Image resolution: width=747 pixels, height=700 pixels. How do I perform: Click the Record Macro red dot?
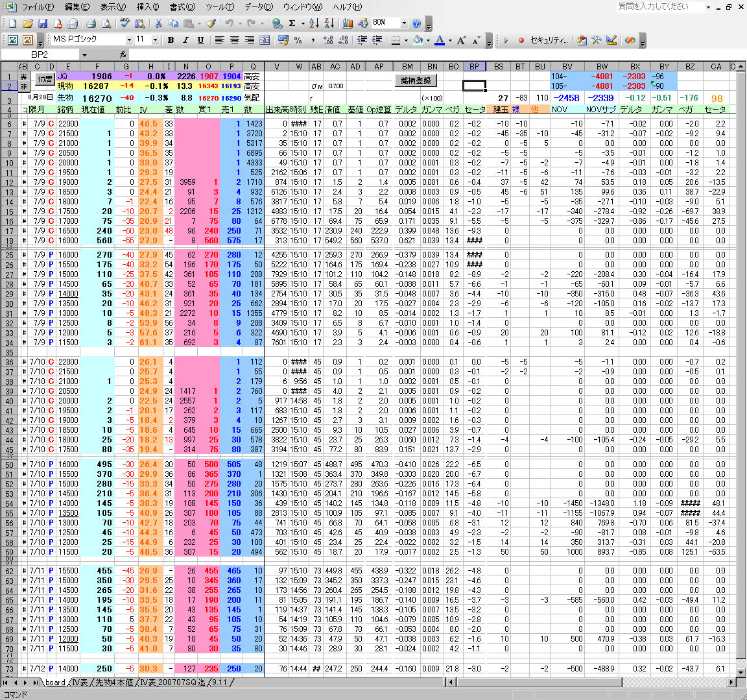tap(521, 40)
